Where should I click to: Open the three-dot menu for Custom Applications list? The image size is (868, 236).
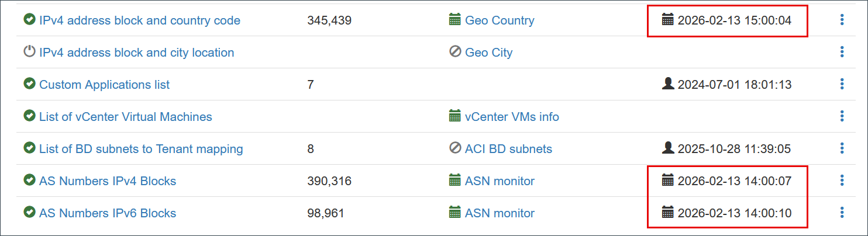pos(842,85)
